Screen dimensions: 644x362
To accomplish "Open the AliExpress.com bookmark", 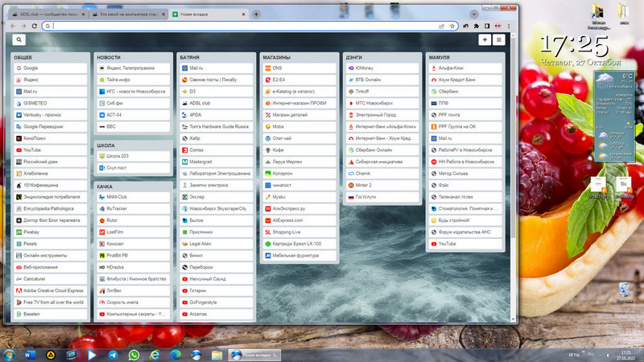I will pyautogui.click(x=299, y=220).
